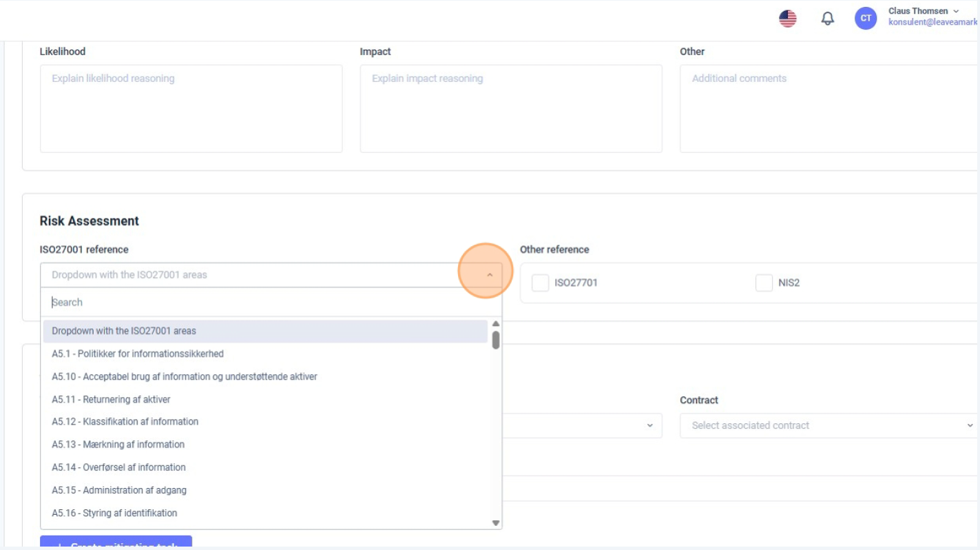This screenshot has height=550, width=980.
Task: Open the notifications bell
Action: pyautogui.click(x=827, y=19)
